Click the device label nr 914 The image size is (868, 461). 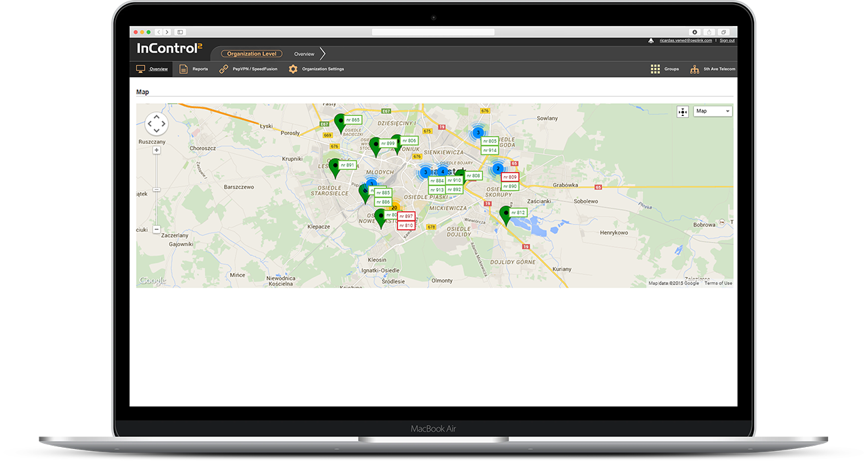[490, 151]
